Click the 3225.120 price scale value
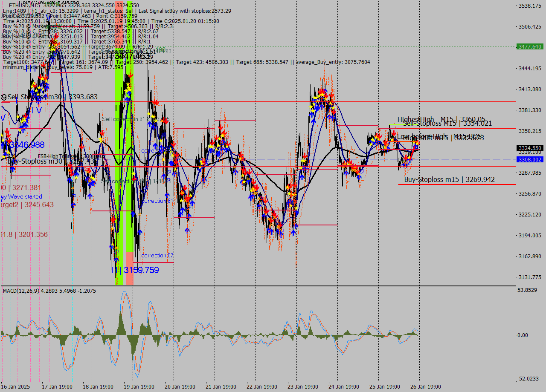 [529, 214]
